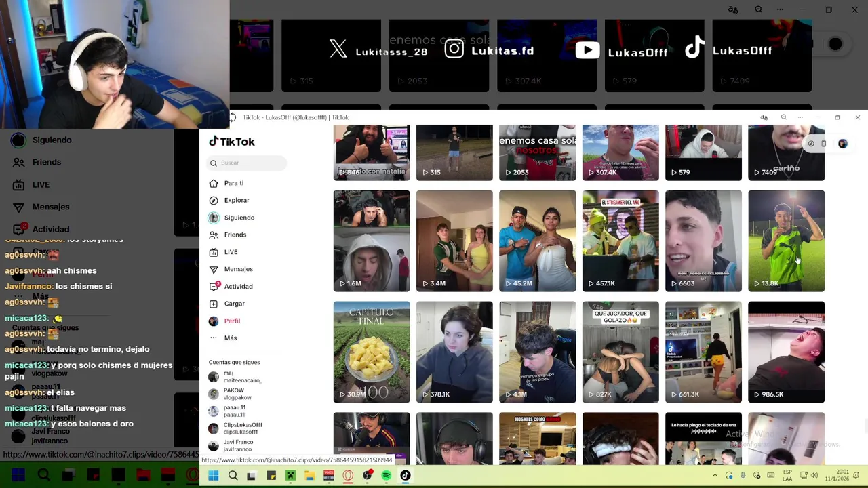868x488 pixels.
Task: Play the video with 7409 views
Action: (786, 152)
